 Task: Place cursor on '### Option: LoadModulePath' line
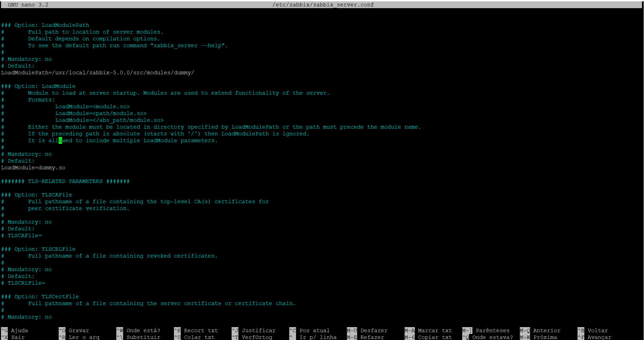(x=45, y=25)
